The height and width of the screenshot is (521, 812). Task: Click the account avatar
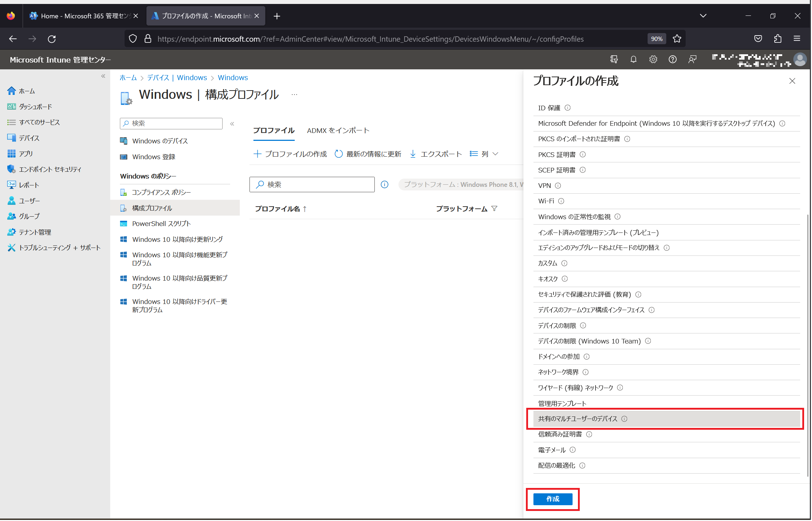tap(800, 60)
